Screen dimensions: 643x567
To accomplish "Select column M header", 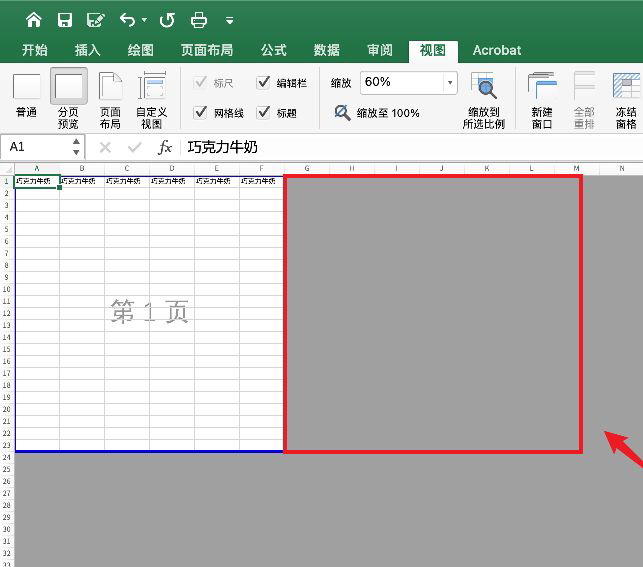I will click(x=577, y=169).
